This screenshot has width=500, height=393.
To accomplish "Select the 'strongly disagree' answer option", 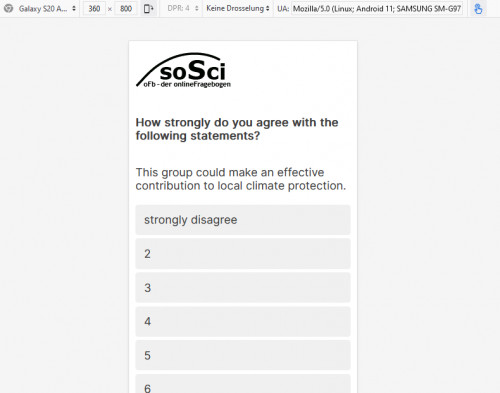I will pyautogui.click(x=243, y=220).
